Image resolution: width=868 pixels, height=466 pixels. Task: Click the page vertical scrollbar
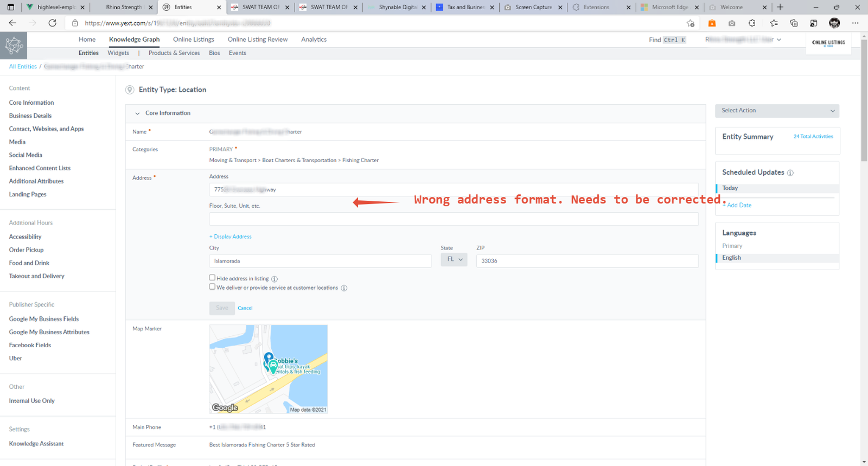[x=864, y=108]
